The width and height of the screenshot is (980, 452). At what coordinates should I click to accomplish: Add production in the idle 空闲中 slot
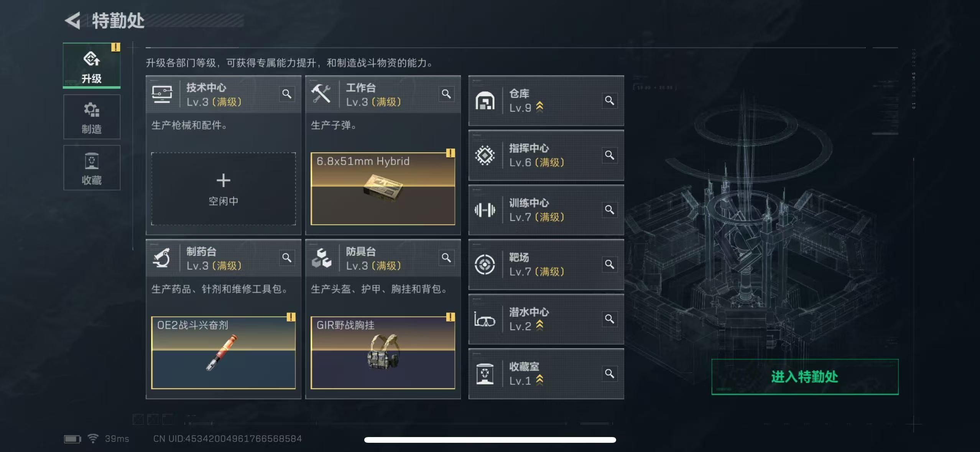tap(223, 189)
